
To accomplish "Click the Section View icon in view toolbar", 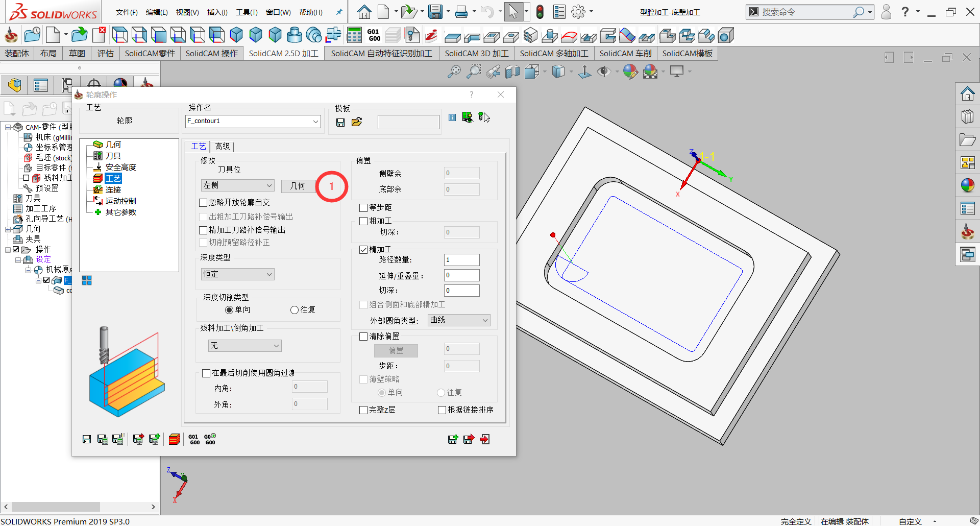I will point(512,71).
